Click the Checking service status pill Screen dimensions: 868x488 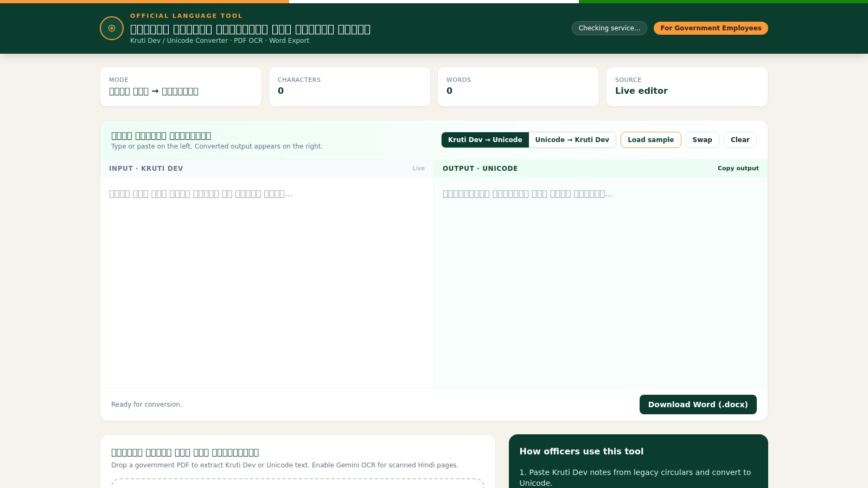[x=609, y=28]
